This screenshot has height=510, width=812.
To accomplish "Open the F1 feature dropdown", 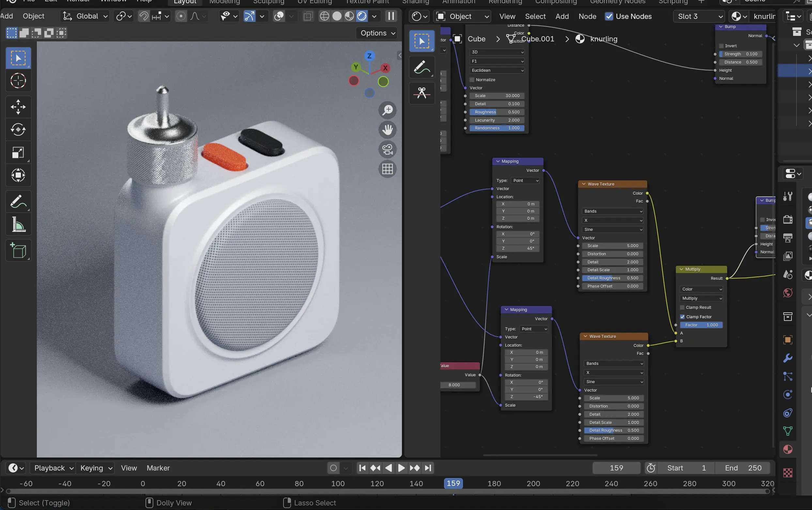I will (497, 61).
